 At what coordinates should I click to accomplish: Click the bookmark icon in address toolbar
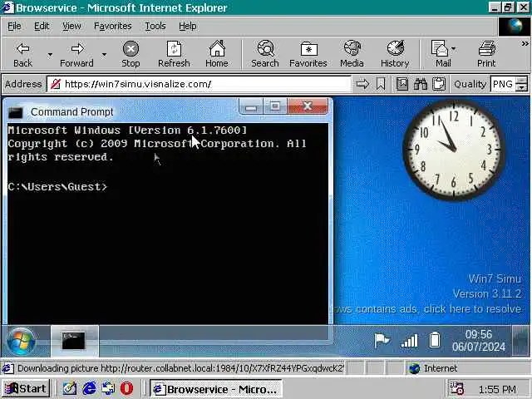coord(381,84)
